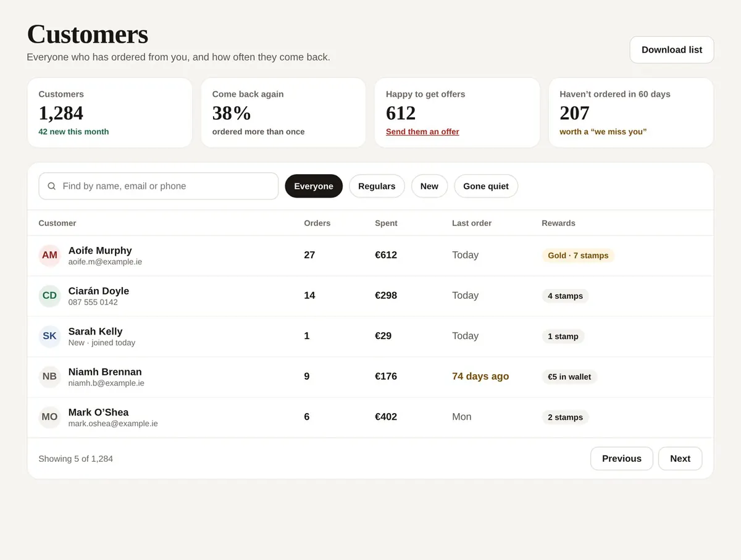The height and width of the screenshot is (560, 741).
Task: Open Niamh Brennan's NB avatar
Action: (x=49, y=377)
